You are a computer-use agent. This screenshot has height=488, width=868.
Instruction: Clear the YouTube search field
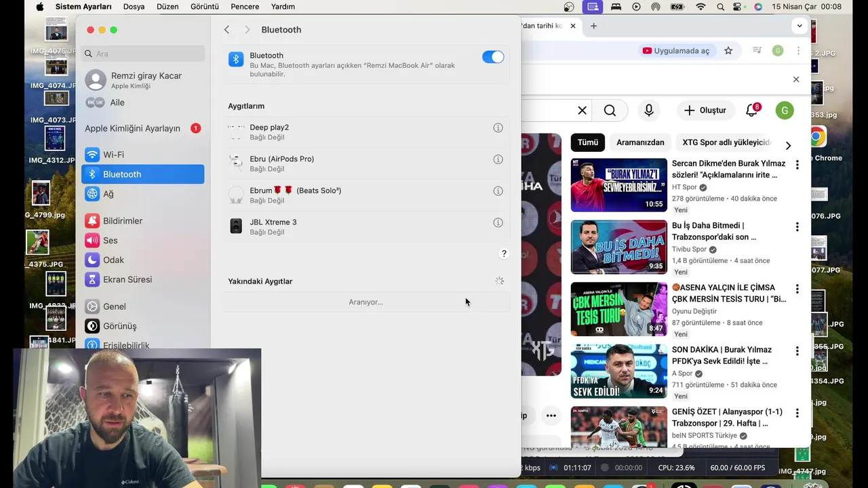click(582, 110)
